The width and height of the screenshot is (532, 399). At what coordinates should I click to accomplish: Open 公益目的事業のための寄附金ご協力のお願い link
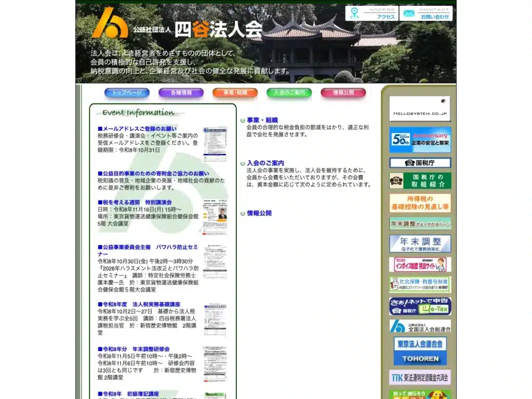click(x=153, y=174)
